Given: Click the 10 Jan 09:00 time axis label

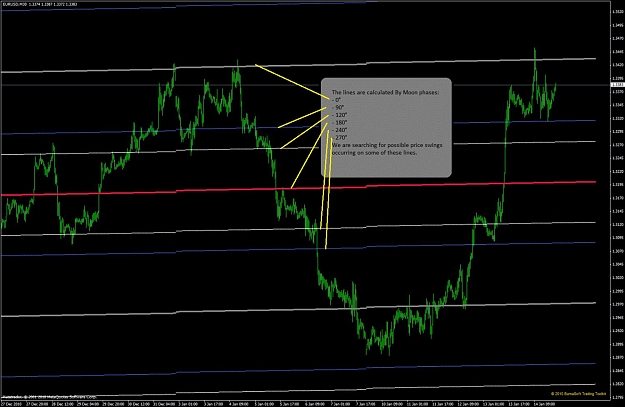Looking at the screenshot, I should (x=392, y=404).
